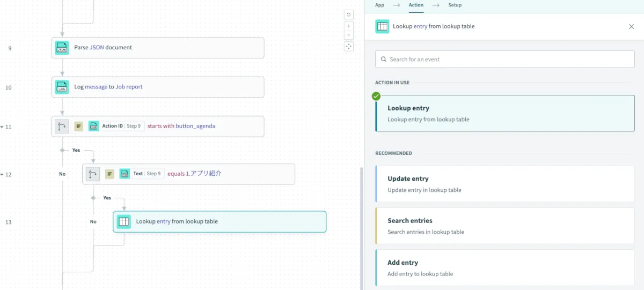
Task: Click the Action ID data pill icon
Action: [93, 126]
